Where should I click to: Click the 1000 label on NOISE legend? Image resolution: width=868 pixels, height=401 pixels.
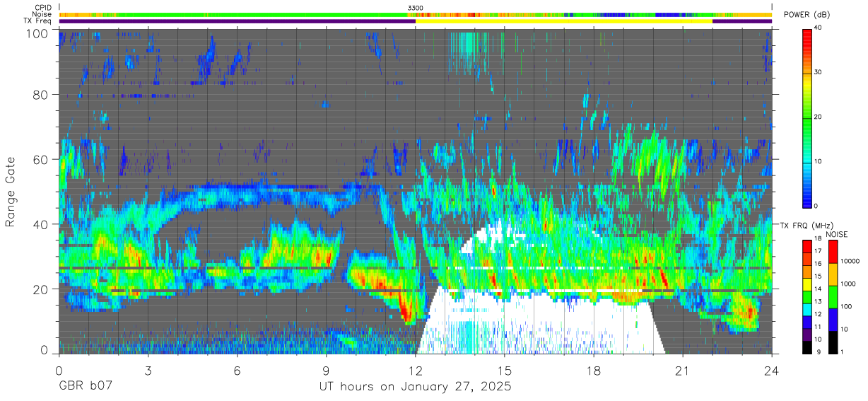coord(848,284)
